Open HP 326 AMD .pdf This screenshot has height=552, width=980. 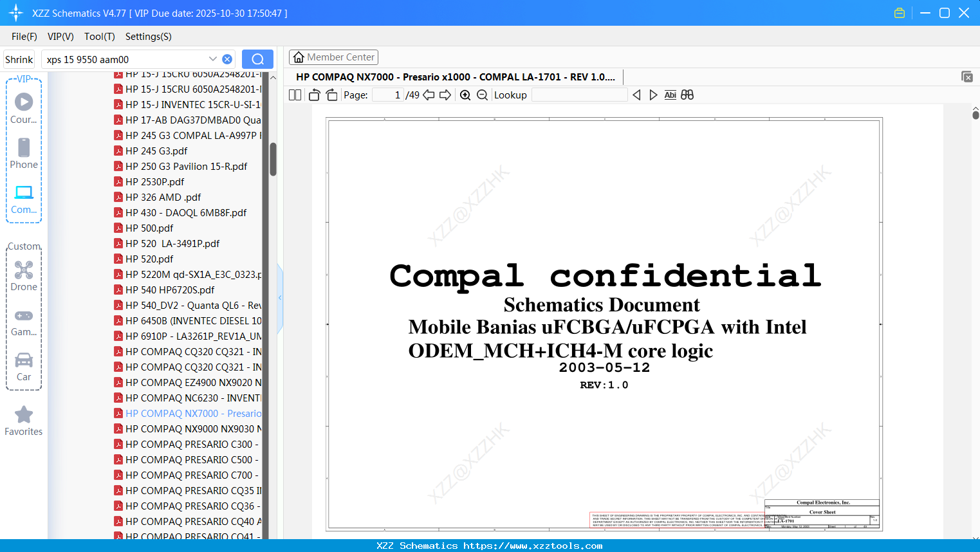[x=157, y=198]
